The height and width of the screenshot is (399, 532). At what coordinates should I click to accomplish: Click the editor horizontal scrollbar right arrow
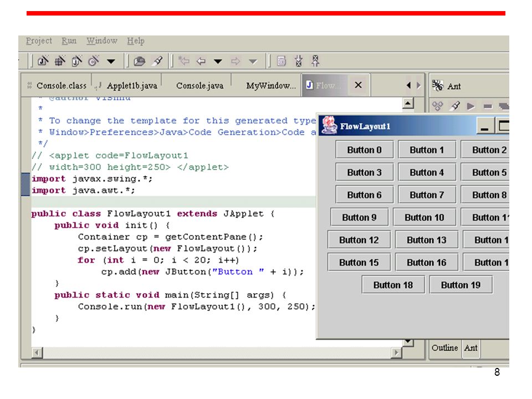point(396,353)
